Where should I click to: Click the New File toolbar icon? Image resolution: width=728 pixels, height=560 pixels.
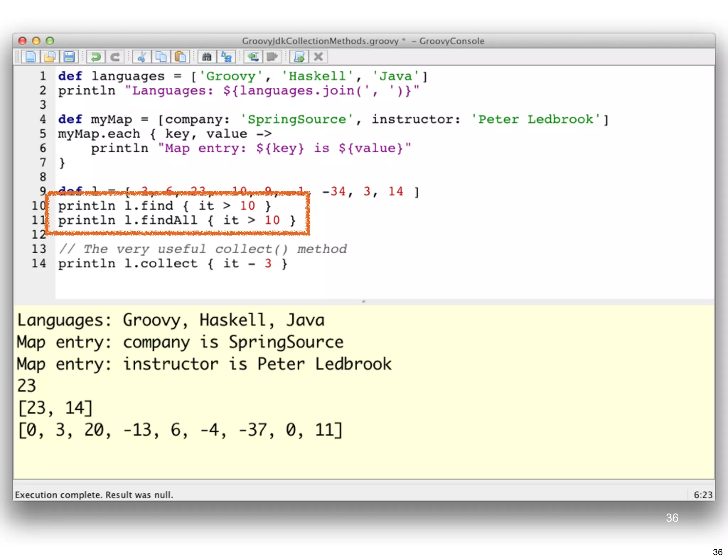pyautogui.click(x=31, y=57)
